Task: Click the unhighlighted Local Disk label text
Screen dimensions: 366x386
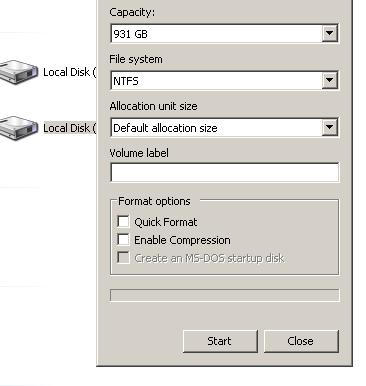Action: [x=70, y=72]
